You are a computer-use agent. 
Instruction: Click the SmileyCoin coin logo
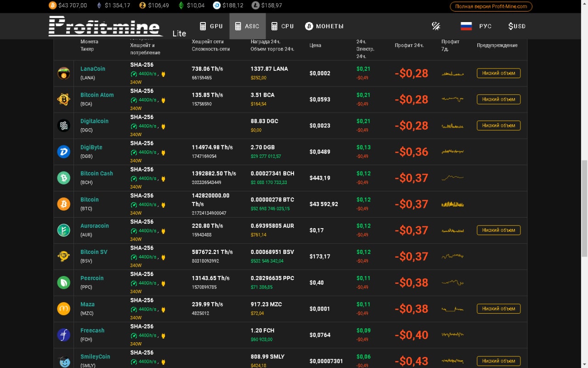(x=64, y=361)
